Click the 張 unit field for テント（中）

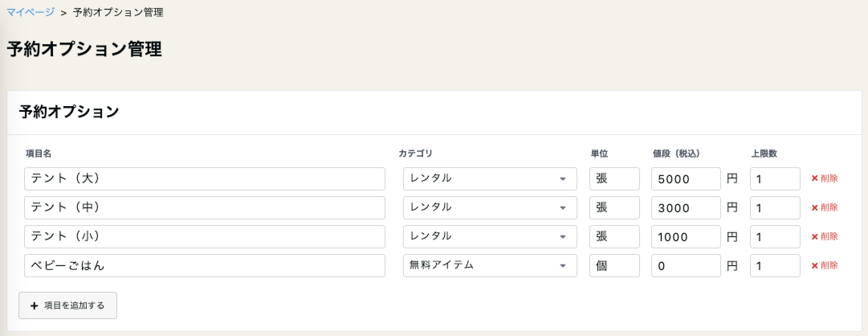[x=614, y=207]
